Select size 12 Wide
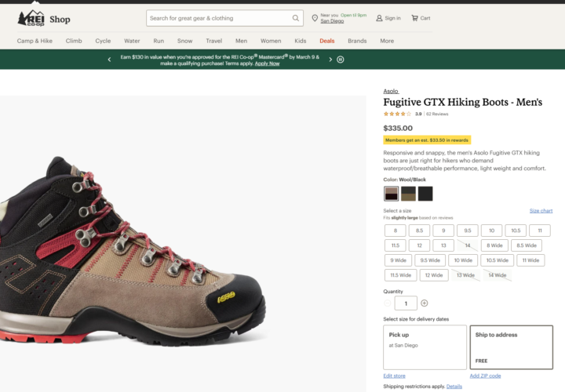Screen dimensions: 565x392 [434, 275]
